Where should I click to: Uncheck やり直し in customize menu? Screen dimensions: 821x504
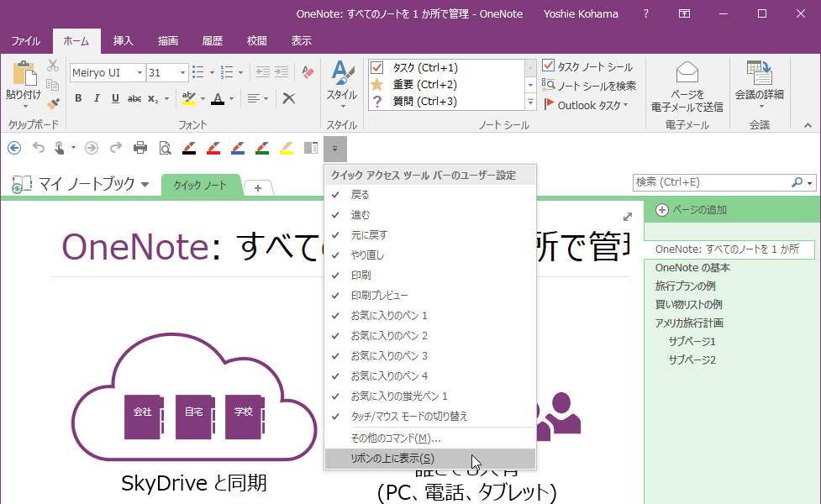[x=430, y=255]
